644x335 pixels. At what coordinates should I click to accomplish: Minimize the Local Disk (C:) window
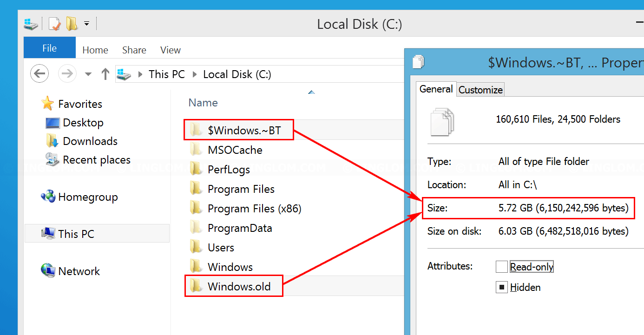point(640,23)
